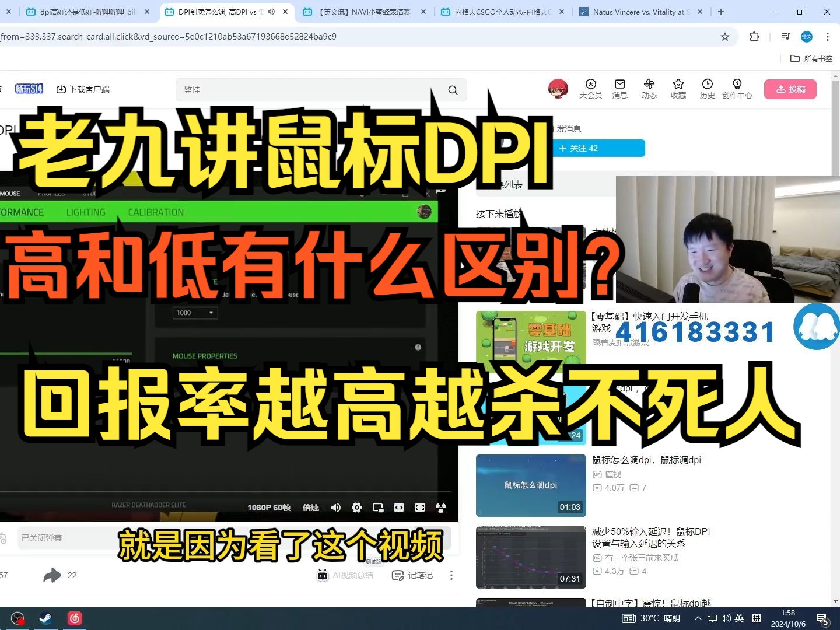Open the 1080P 60帧 quality dropdown

[x=269, y=508]
